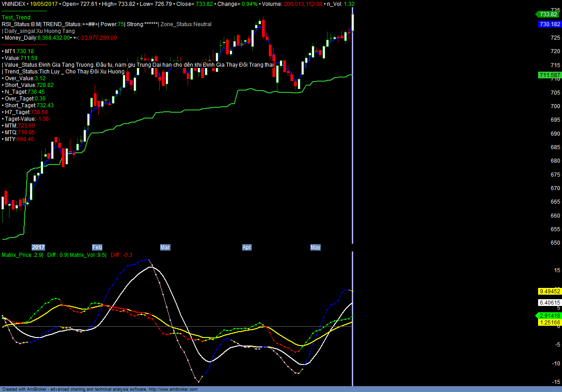Screen dimensions: 562x392
Task: Select the N_Taget 736.45 value
Action: tap(25, 91)
